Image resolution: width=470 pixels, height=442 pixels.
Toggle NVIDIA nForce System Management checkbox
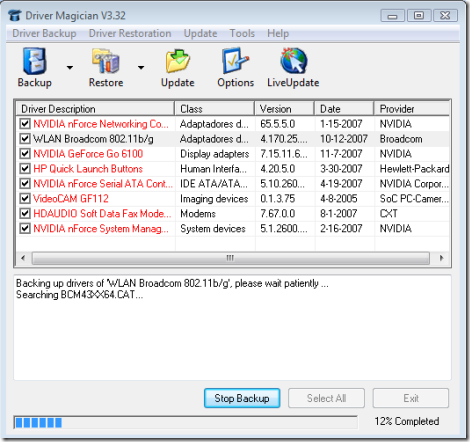click(25, 228)
